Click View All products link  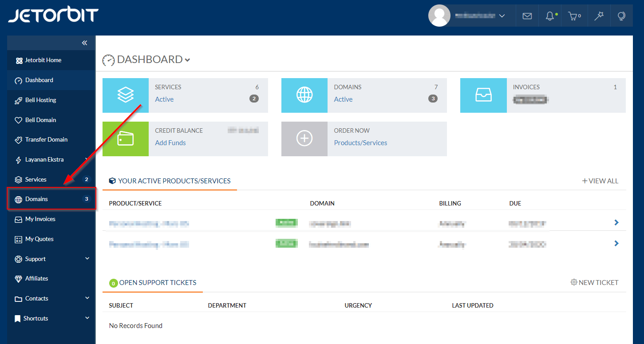pyautogui.click(x=600, y=181)
